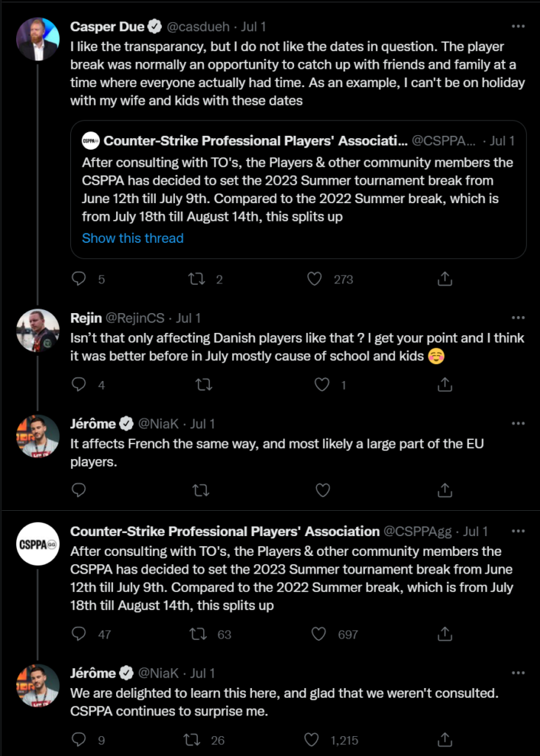
Task: Open the share icon on the CSPPA tweet
Action: 444,634
